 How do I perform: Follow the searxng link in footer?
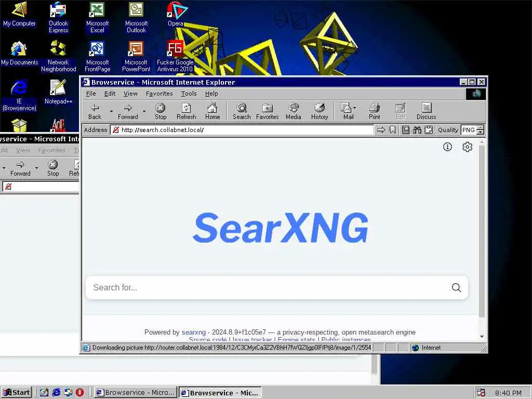point(193,332)
